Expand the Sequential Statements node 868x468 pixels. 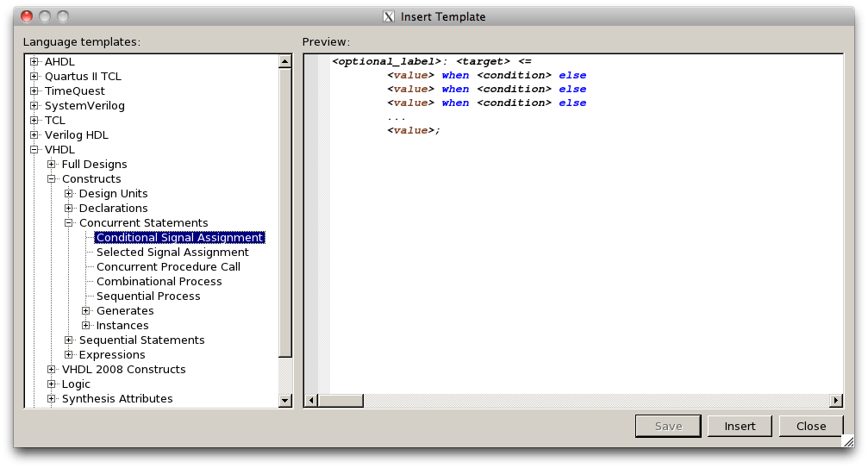(69, 340)
